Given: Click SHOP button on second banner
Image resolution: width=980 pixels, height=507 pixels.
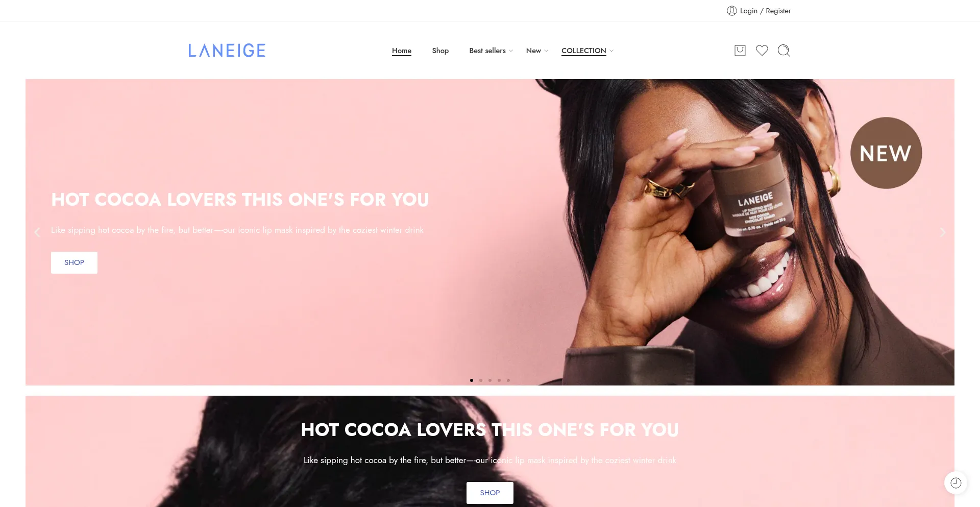Looking at the screenshot, I should click(x=490, y=493).
